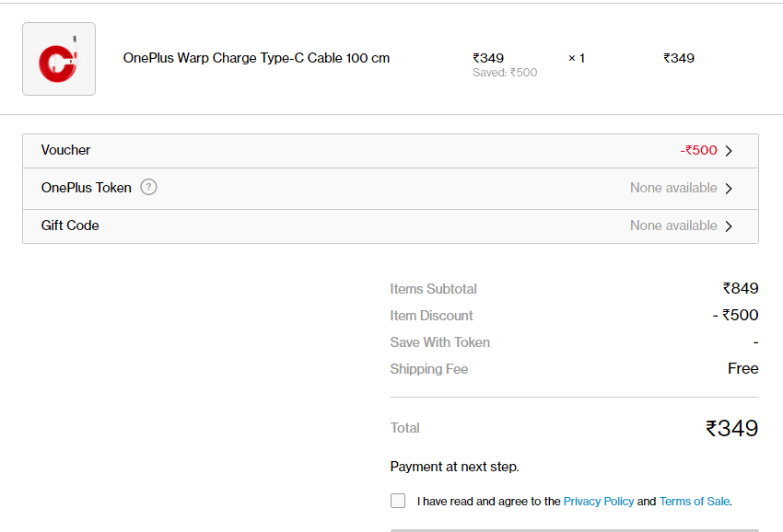Click the grey button bar below the agreement
Viewport: 783px width, 532px height.
click(574, 530)
